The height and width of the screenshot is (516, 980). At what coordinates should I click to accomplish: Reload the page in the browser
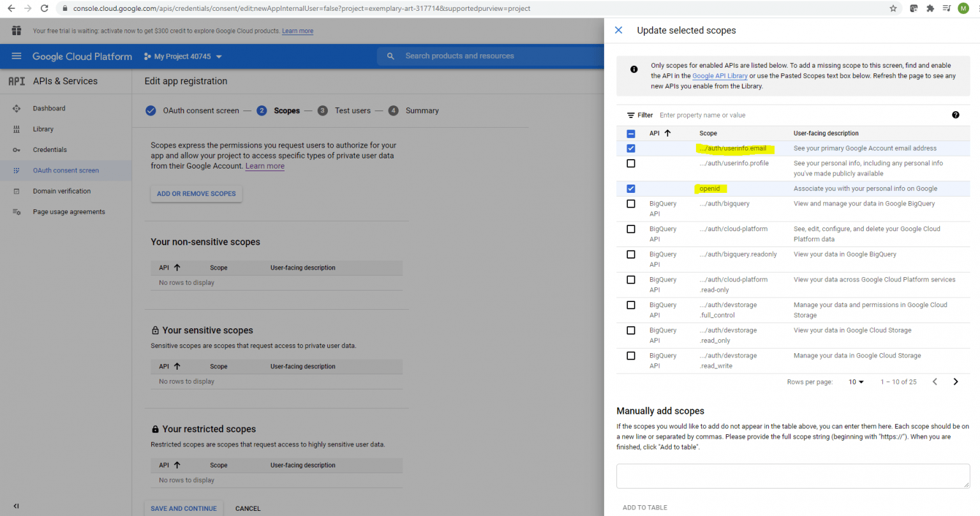tap(44, 8)
